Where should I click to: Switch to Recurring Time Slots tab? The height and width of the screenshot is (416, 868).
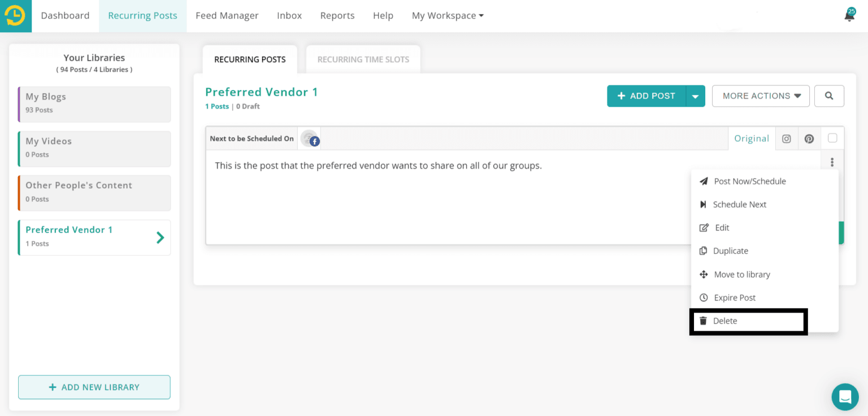pyautogui.click(x=363, y=59)
